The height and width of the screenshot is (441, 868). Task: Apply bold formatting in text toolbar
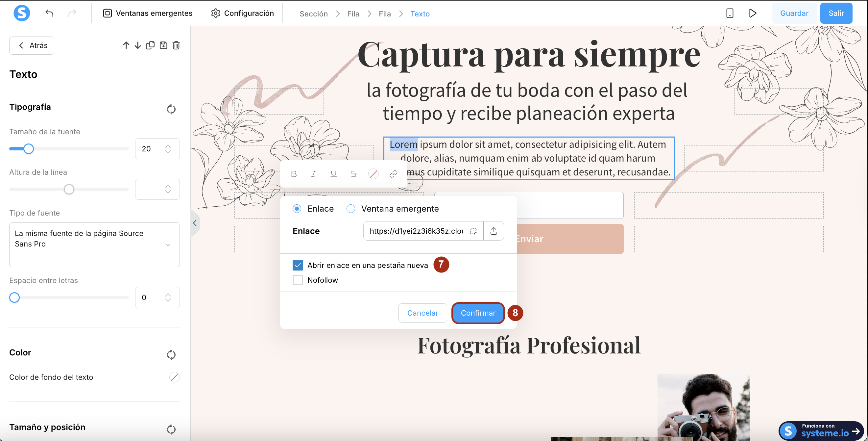point(294,174)
